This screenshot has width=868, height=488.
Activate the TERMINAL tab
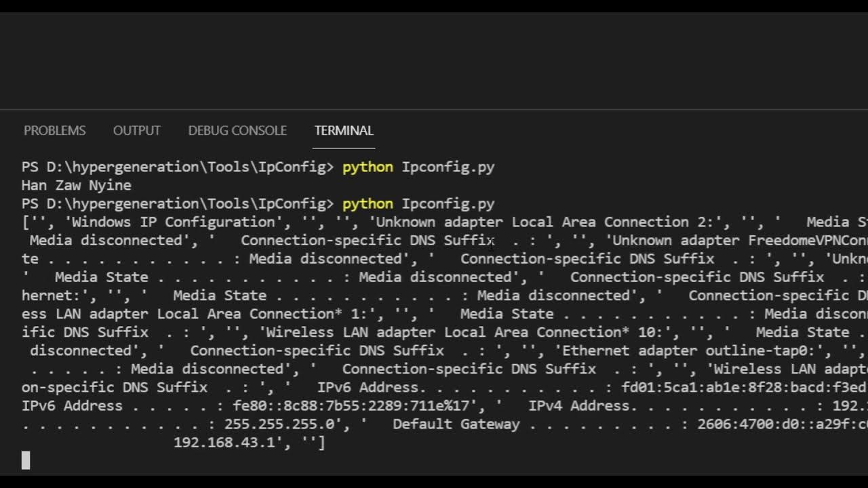click(x=344, y=130)
